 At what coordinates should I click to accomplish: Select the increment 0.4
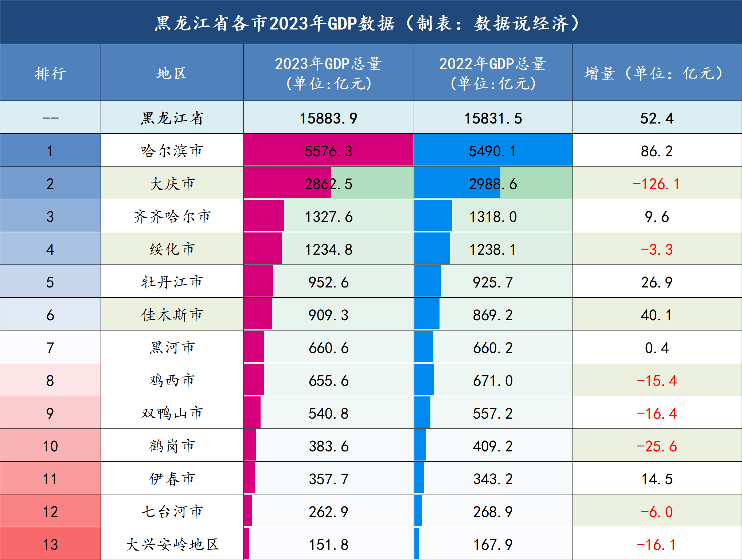[657, 348]
